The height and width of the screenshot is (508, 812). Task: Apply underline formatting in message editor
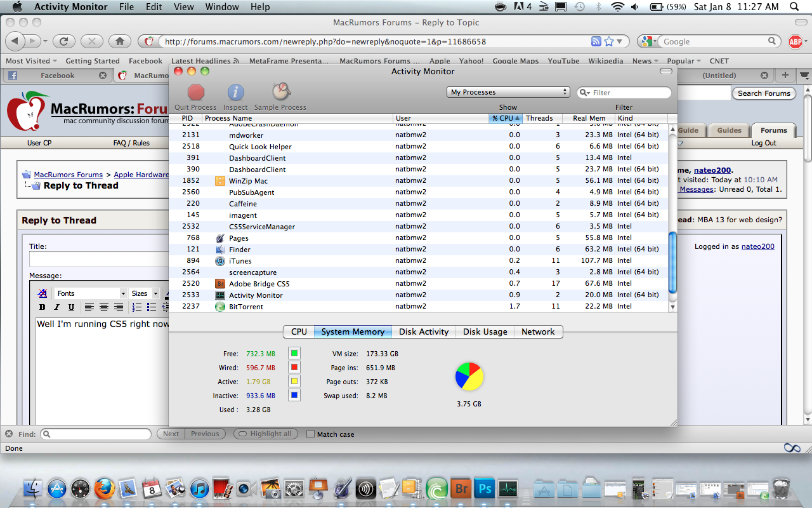[71, 307]
